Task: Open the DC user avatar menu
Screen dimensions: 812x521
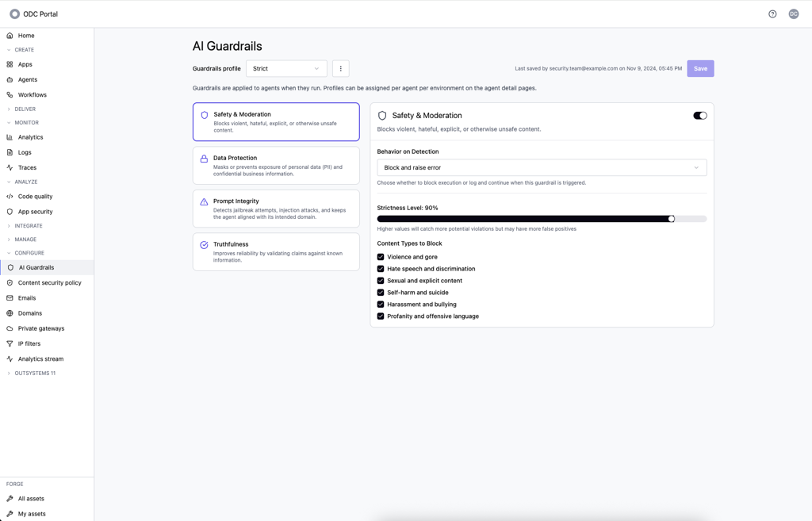Action: [793, 14]
